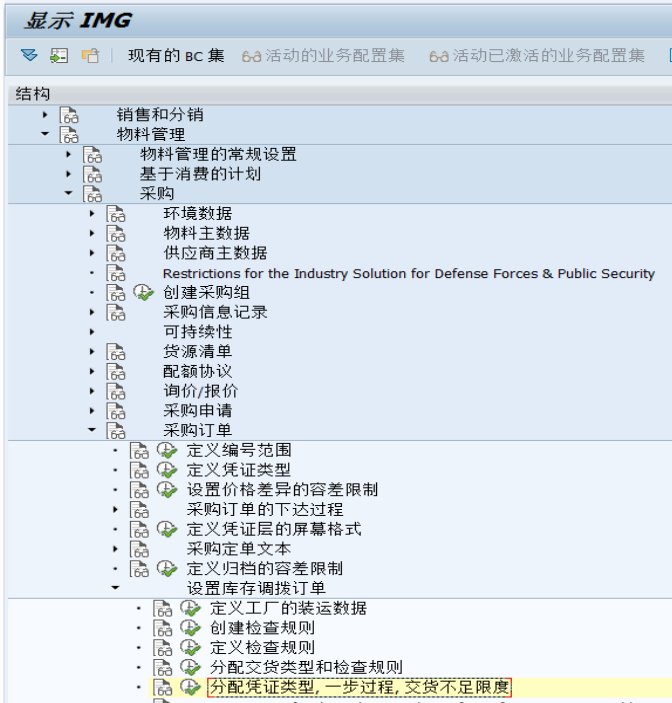Expand the 供应商主数据 node
Viewport: 672px width, 703px height.
[92, 253]
